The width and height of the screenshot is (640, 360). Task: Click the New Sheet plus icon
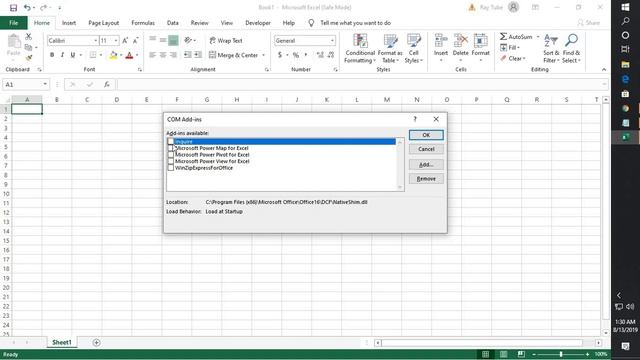(96, 342)
